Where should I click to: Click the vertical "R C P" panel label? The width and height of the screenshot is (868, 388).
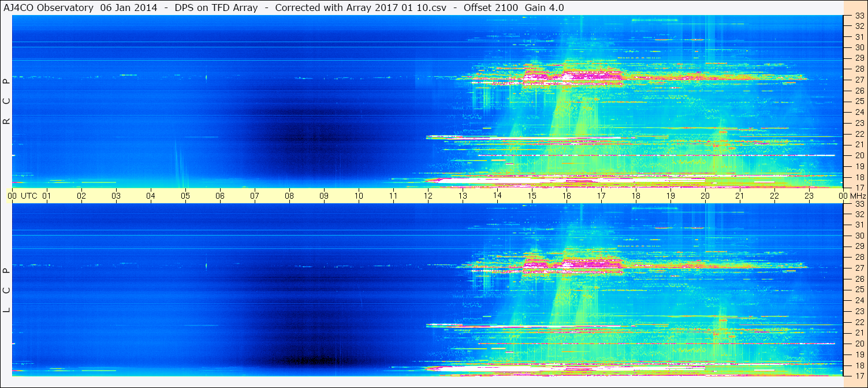pyautogui.click(x=7, y=102)
